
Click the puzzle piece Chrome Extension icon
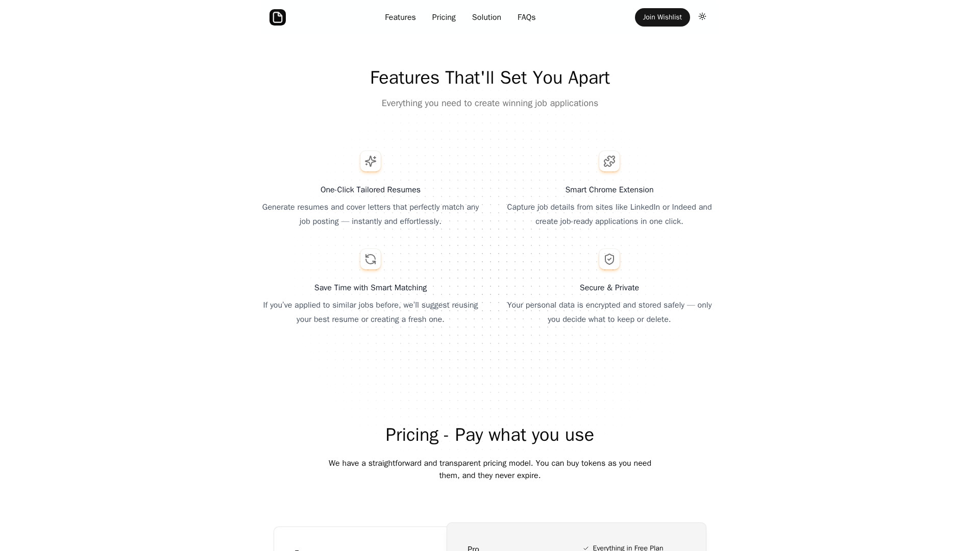coord(609,161)
